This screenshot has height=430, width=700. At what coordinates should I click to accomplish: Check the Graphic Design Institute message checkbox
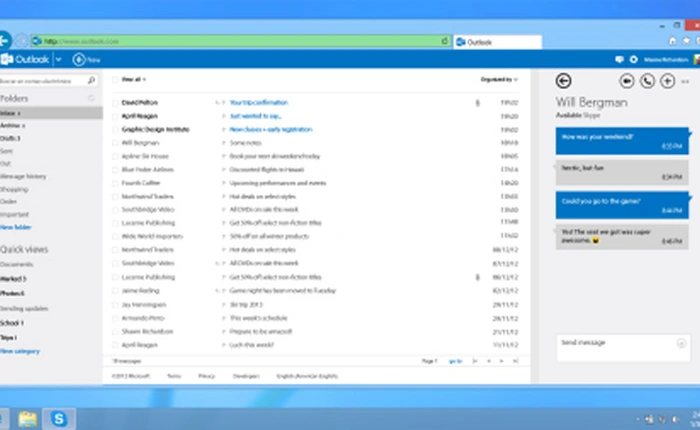point(115,129)
